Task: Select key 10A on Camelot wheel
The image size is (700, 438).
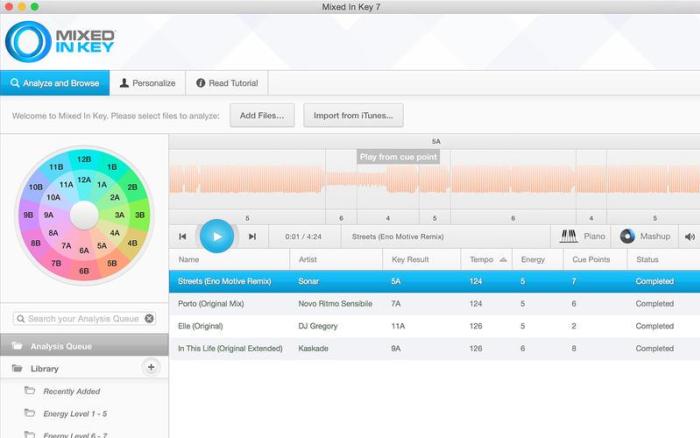Action: click(54, 197)
